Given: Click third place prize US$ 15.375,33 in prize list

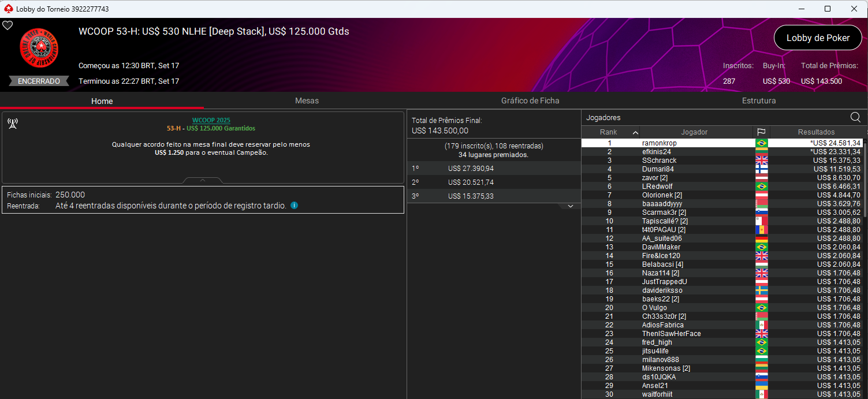Looking at the screenshot, I should (x=471, y=196).
